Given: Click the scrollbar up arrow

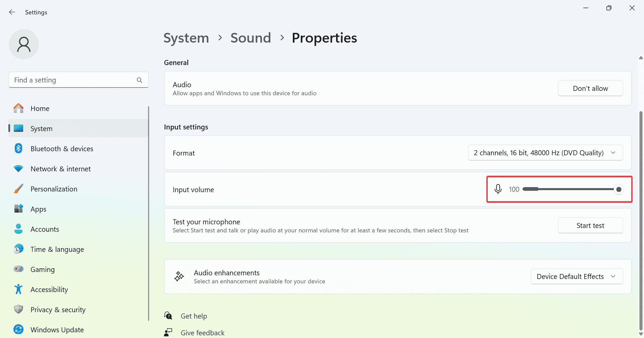Looking at the screenshot, I should (641, 58).
